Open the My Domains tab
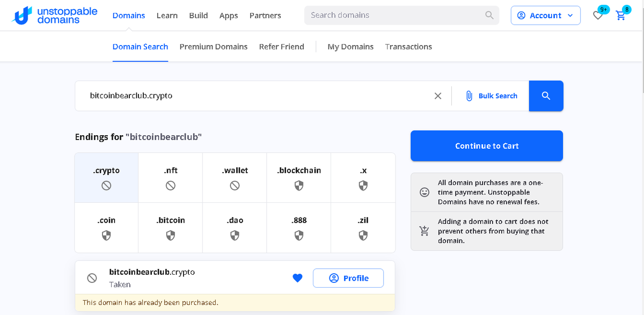This screenshot has height=315, width=644. tap(350, 47)
